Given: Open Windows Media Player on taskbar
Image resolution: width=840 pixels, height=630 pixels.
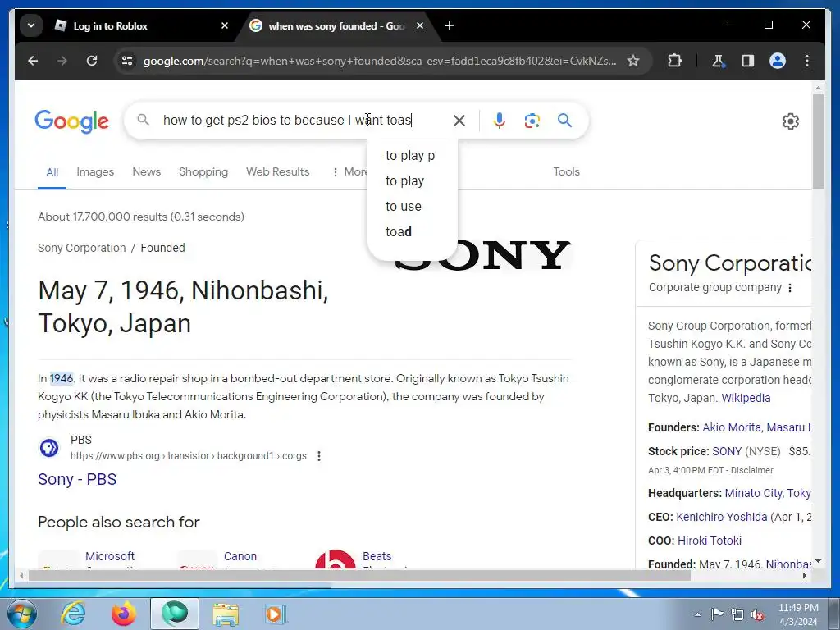Looking at the screenshot, I should 276,614.
